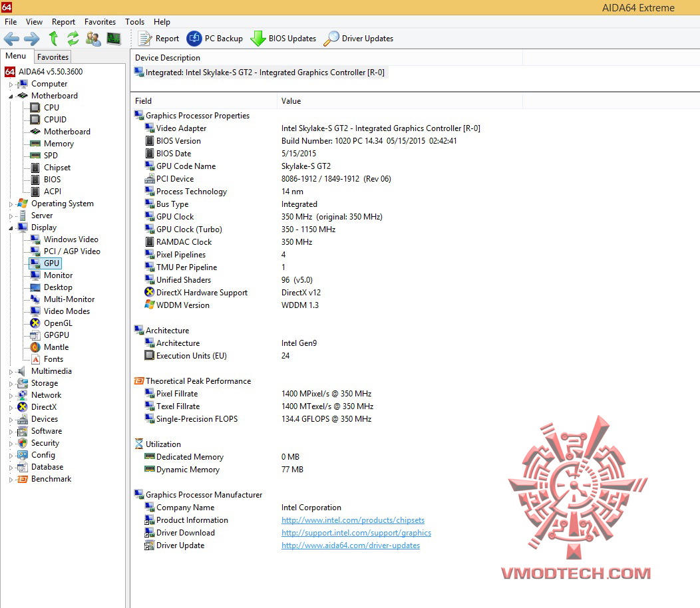The width and height of the screenshot is (700, 608).
Task: Select the Config tree node
Action: (x=43, y=455)
